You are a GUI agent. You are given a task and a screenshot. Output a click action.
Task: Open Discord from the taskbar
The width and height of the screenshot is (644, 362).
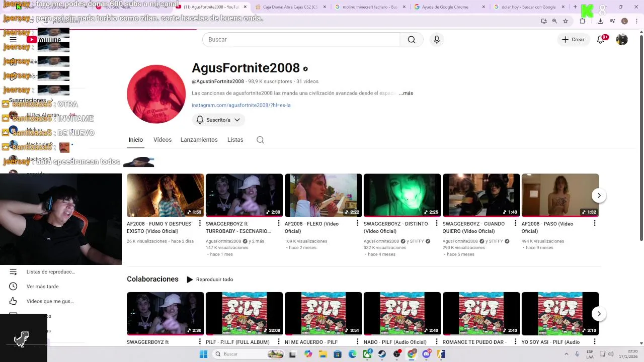(427, 354)
